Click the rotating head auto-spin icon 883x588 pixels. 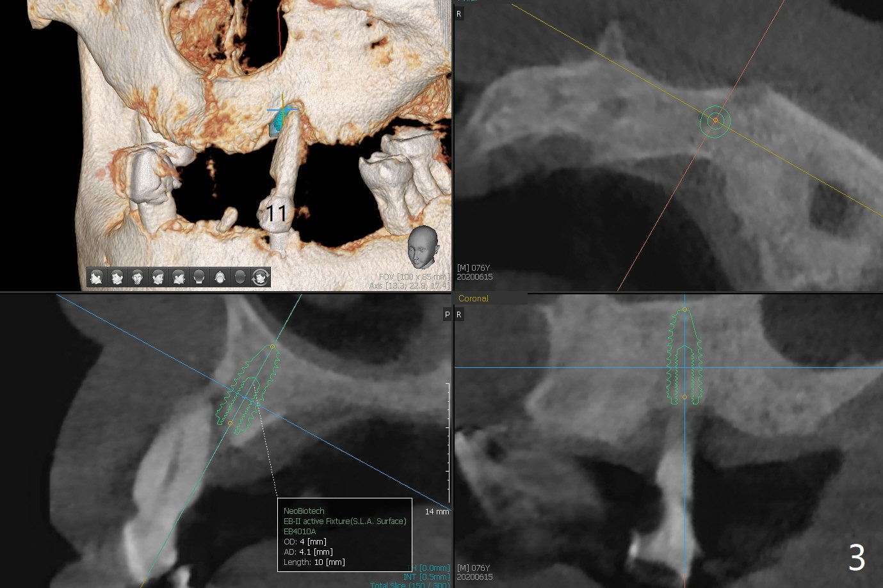point(261,277)
